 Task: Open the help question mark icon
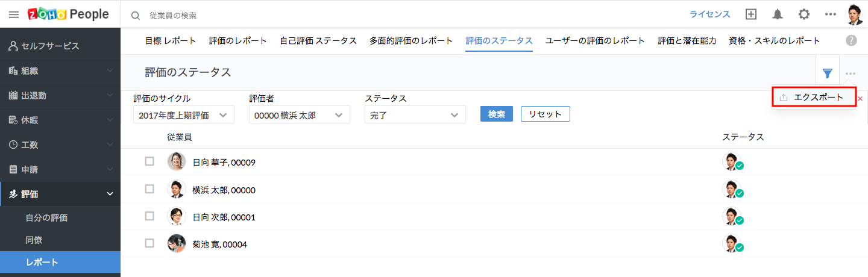point(851,41)
